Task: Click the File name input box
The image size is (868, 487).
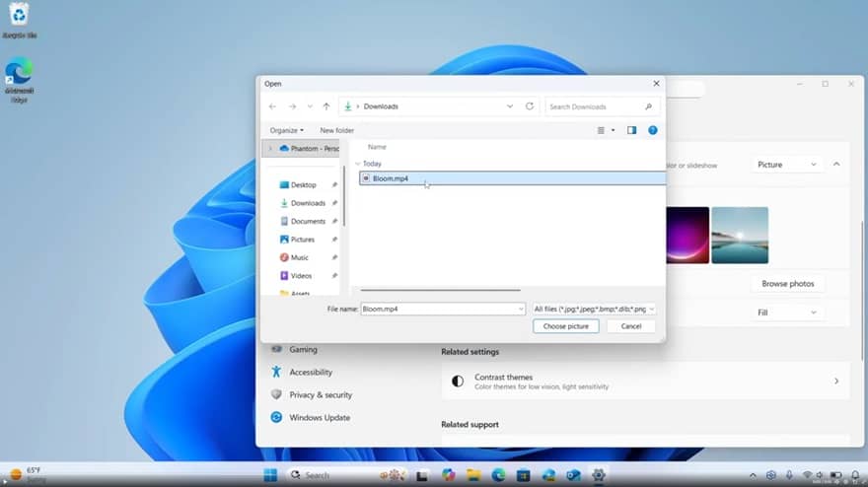Action: click(x=438, y=309)
